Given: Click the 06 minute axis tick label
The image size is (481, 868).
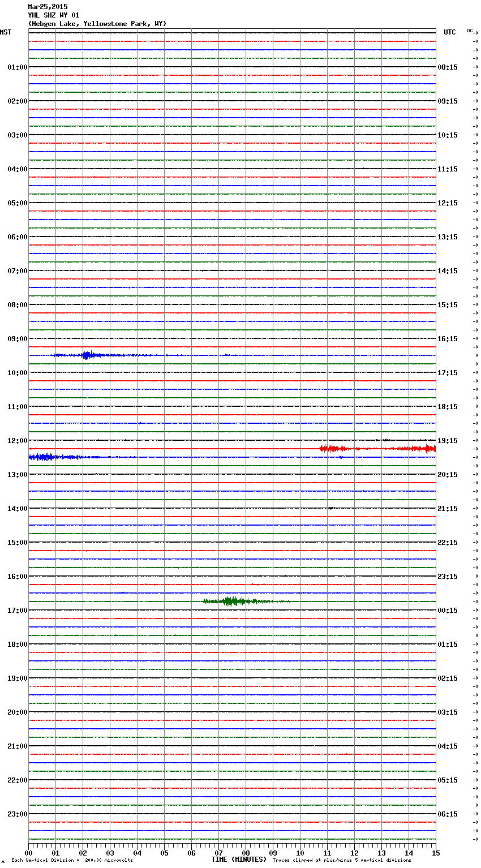Looking at the screenshot, I should [x=191, y=853].
